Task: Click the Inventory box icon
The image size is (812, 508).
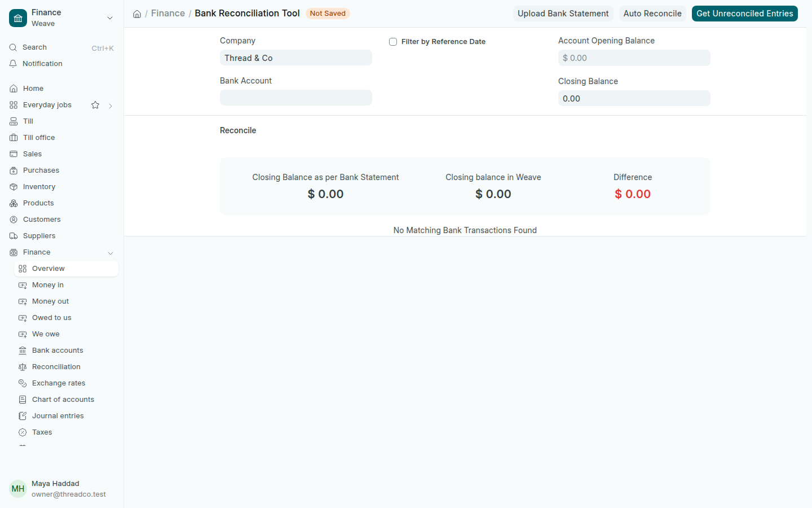Action: (14, 187)
